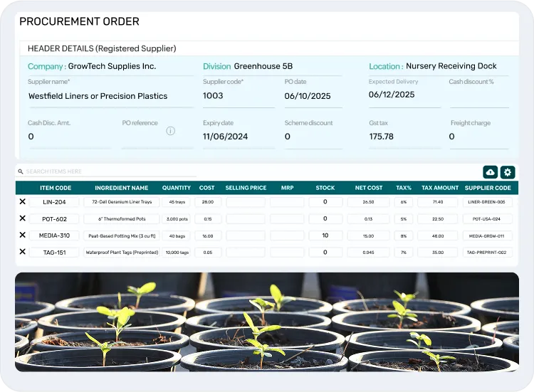Click the MEDIA-GROW-011 supplier code cell
534x392 pixels.
tap(487, 235)
